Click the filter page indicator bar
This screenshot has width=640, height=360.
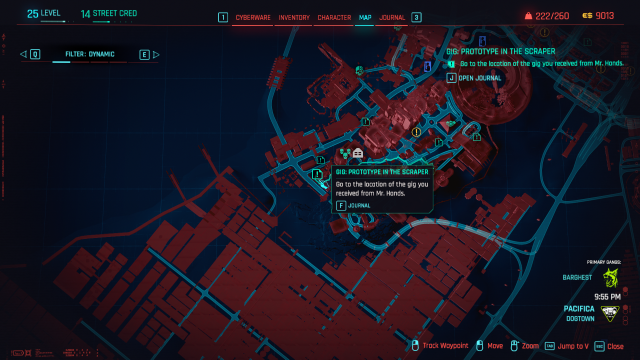coord(89,62)
